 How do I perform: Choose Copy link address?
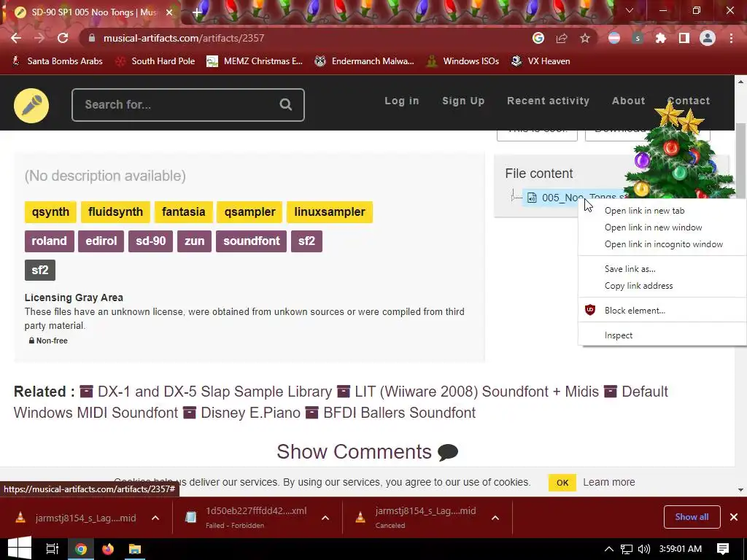[x=662, y=285]
